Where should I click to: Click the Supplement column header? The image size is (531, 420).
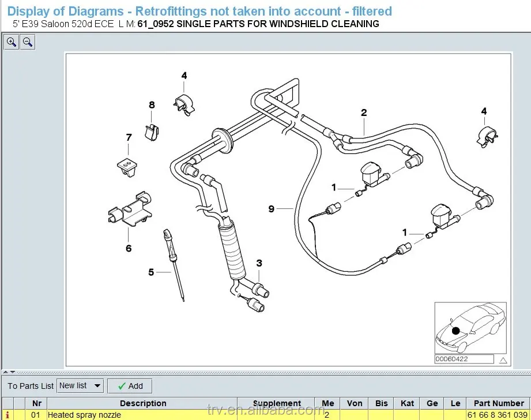coord(276,403)
